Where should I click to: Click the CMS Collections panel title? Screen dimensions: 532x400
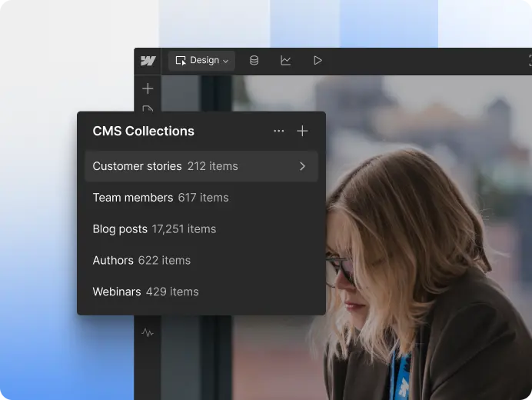point(143,131)
